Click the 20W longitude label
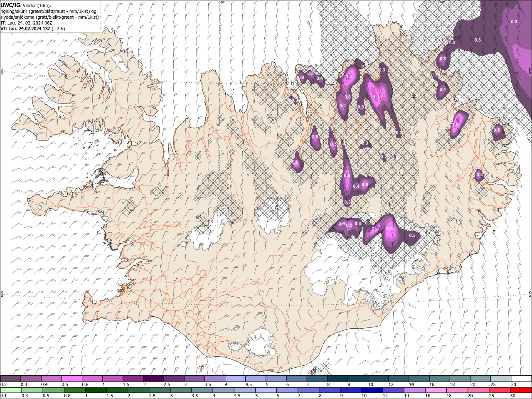Viewport: 532px width, 399px height. coord(221,2)
